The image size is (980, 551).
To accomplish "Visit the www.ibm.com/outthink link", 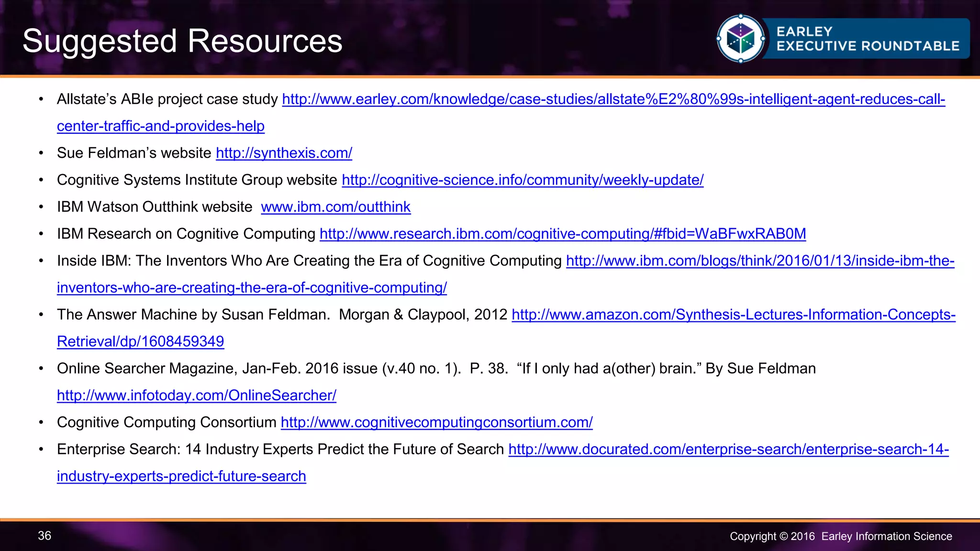I will (x=335, y=207).
